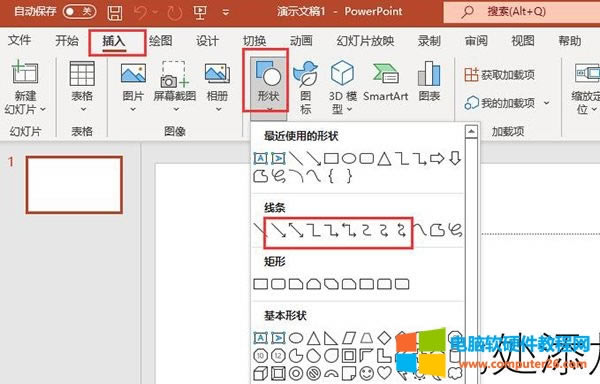
Task: Select no-symbol shape in 基本形状
Action: pos(313,373)
